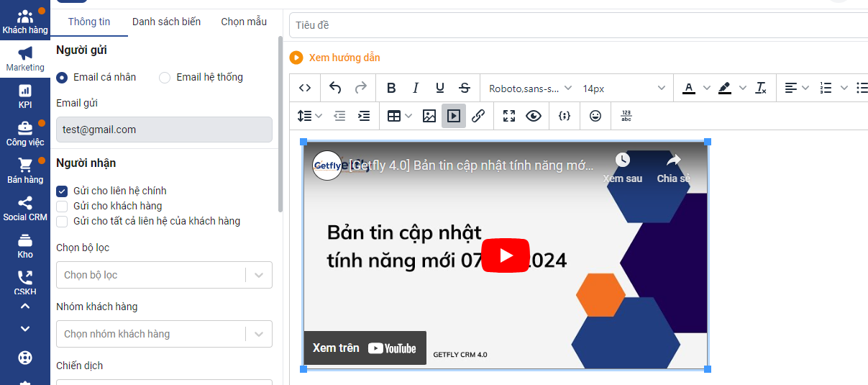
Task: Open line height options
Action: (310, 116)
